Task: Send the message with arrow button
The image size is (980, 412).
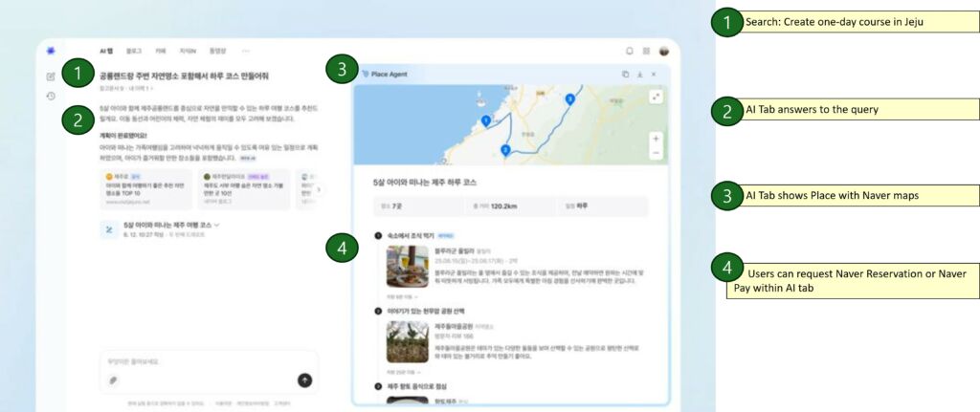Action: (x=305, y=380)
